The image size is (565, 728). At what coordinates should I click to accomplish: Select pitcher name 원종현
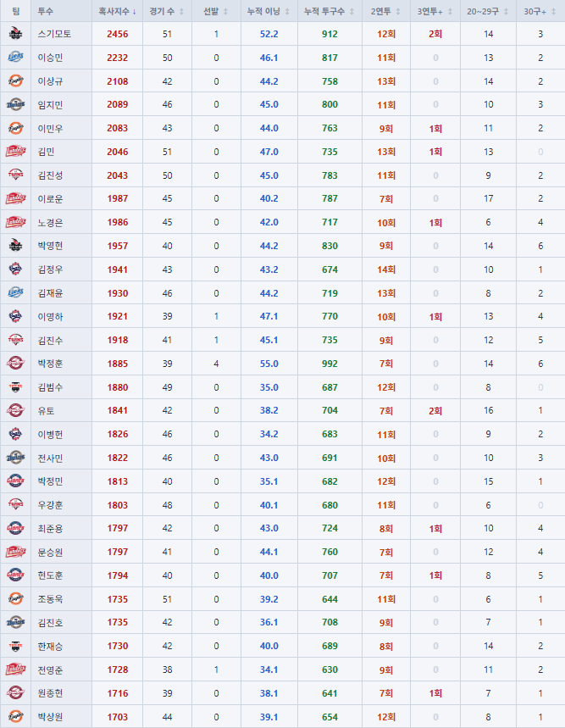[x=50, y=693]
